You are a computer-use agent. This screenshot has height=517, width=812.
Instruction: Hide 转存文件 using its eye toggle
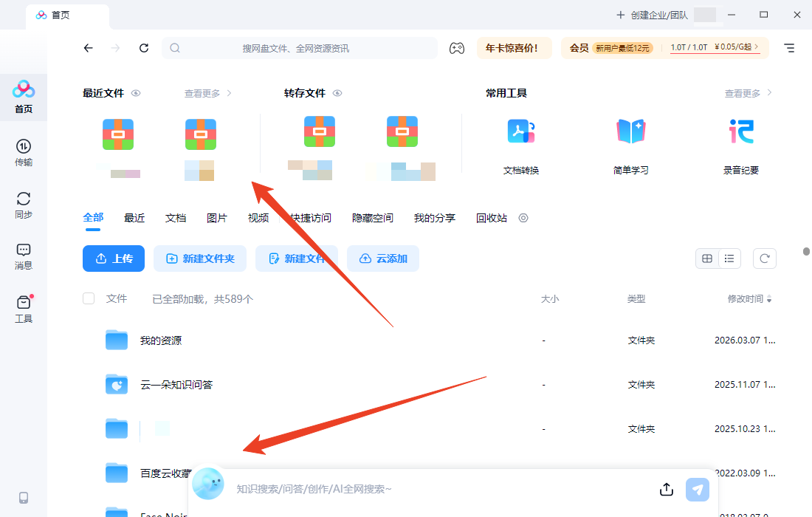click(337, 93)
